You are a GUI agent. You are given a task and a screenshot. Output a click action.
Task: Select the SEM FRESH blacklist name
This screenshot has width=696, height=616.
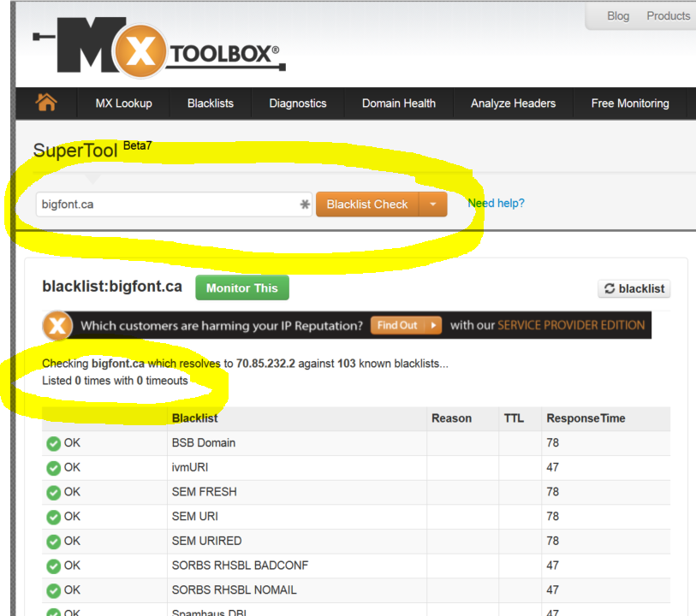pos(205,491)
